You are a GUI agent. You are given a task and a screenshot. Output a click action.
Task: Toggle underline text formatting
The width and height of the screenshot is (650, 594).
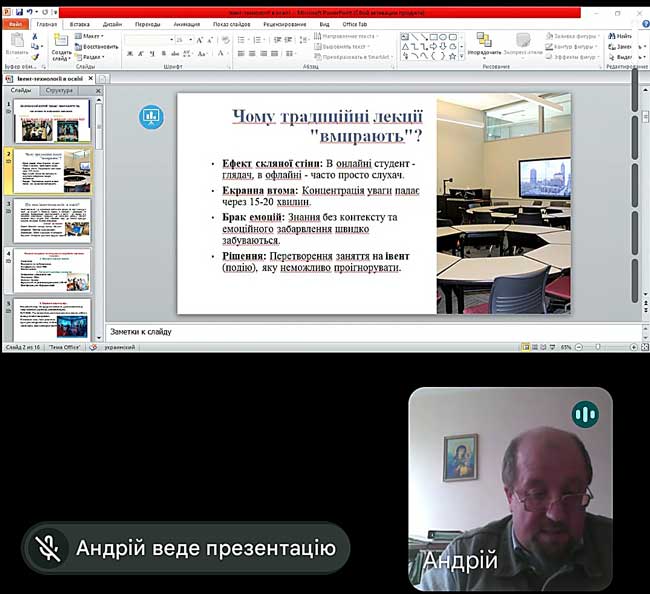click(x=150, y=52)
